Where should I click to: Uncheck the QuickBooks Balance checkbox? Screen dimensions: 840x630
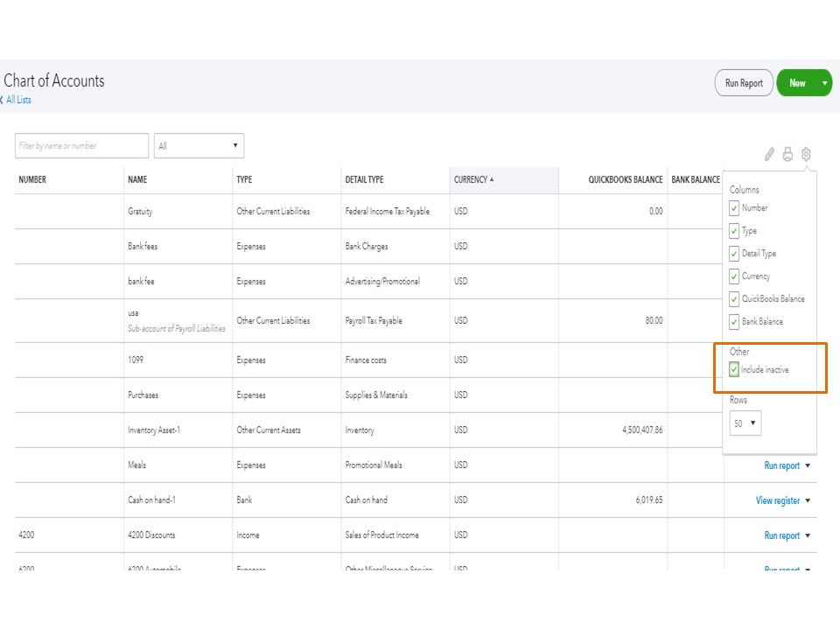pos(734,299)
